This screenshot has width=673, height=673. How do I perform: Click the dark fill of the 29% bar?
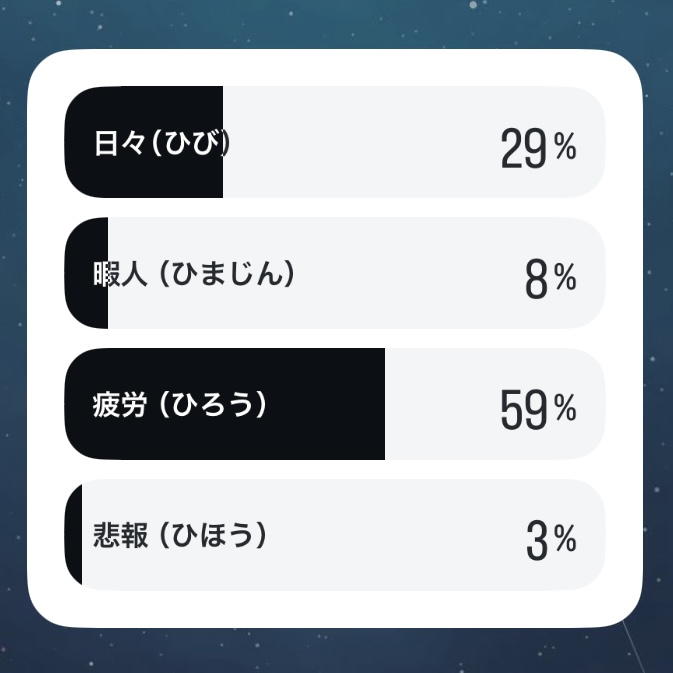[143, 142]
